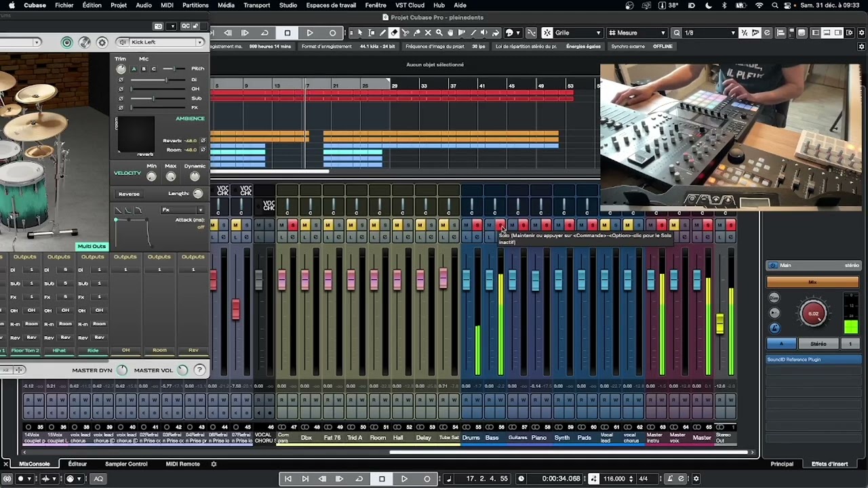Open the Principal tab at bottom right
This screenshot has width=868, height=488.
(x=782, y=464)
